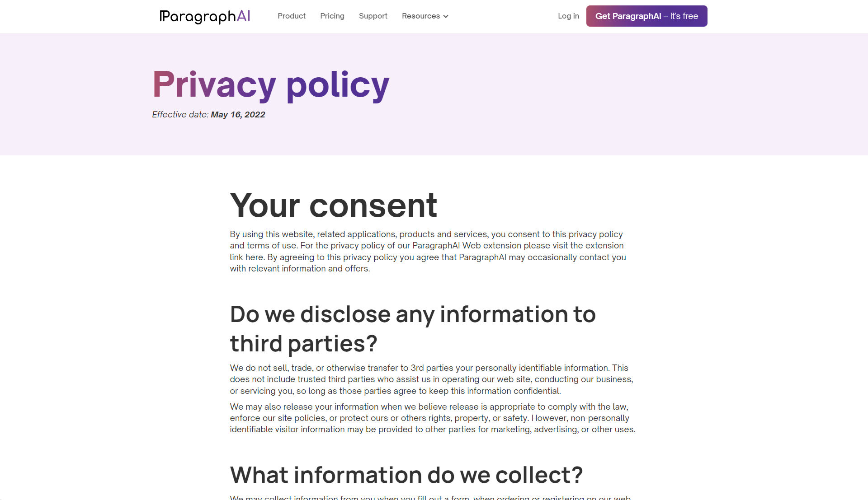Go to the Pricing page
The height and width of the screenshot is (500, 868).
332,16
